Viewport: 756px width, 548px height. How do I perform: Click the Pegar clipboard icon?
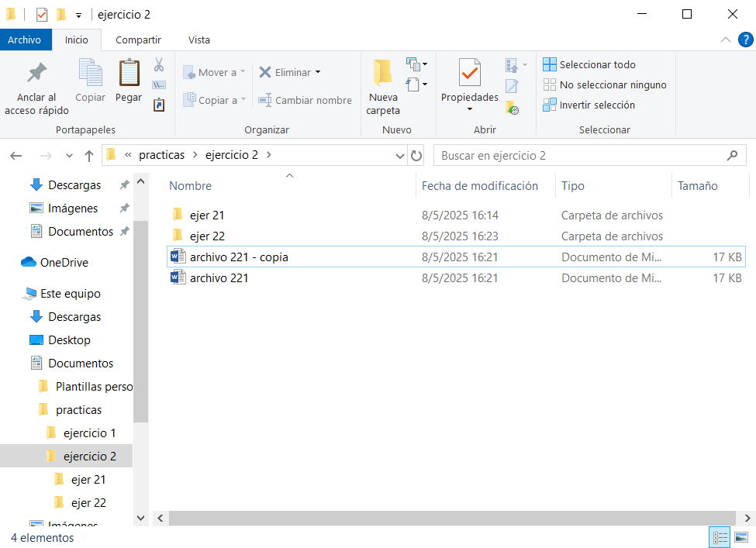coord(129,74)
